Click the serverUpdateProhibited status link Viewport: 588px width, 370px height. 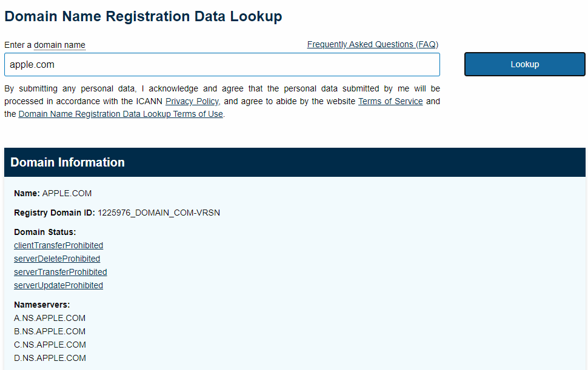59,285
